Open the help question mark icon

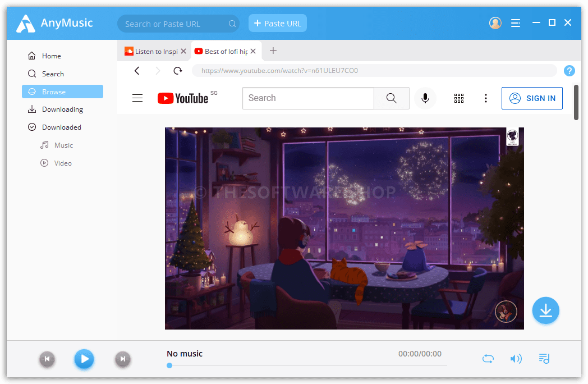tap(569, 71)
